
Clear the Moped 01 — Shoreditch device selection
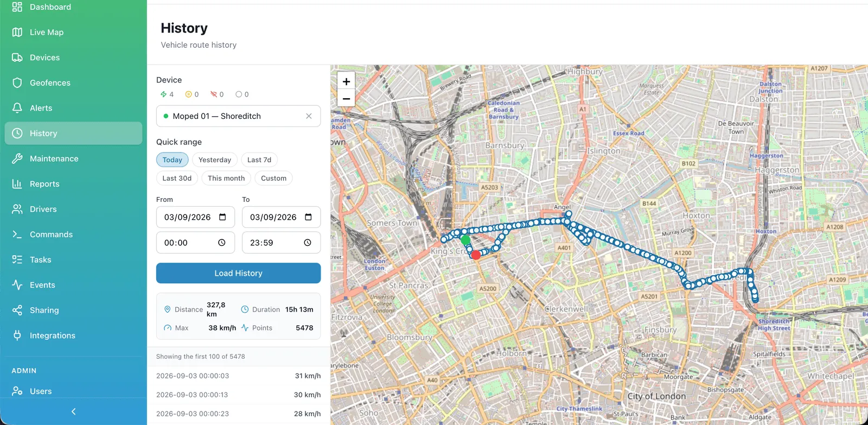point(309,116)
